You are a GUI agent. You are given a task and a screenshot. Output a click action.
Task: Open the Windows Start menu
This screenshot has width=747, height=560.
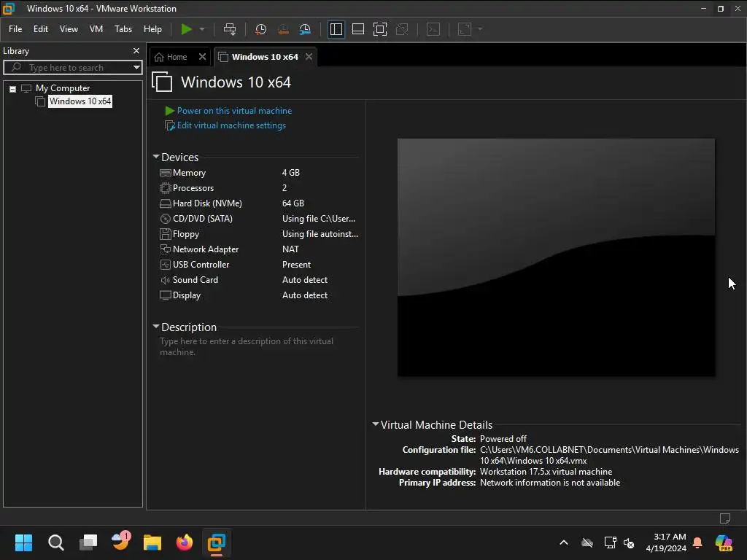(23, 542)
